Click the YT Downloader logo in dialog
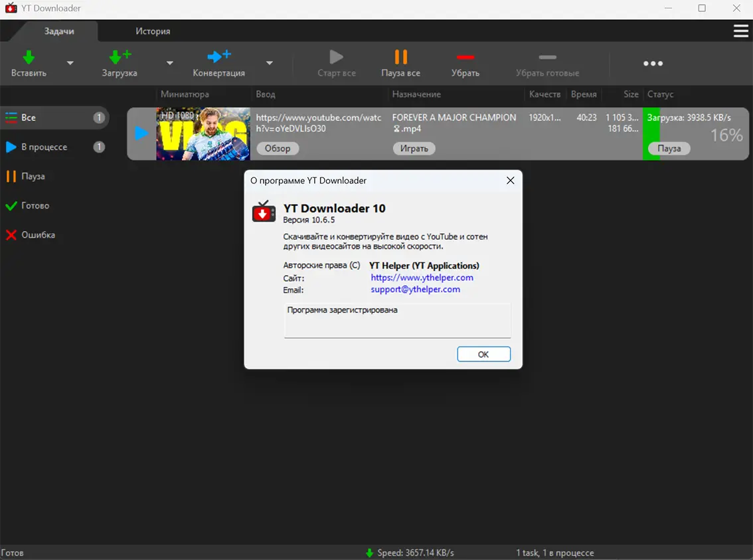 [x=264, y=212]
